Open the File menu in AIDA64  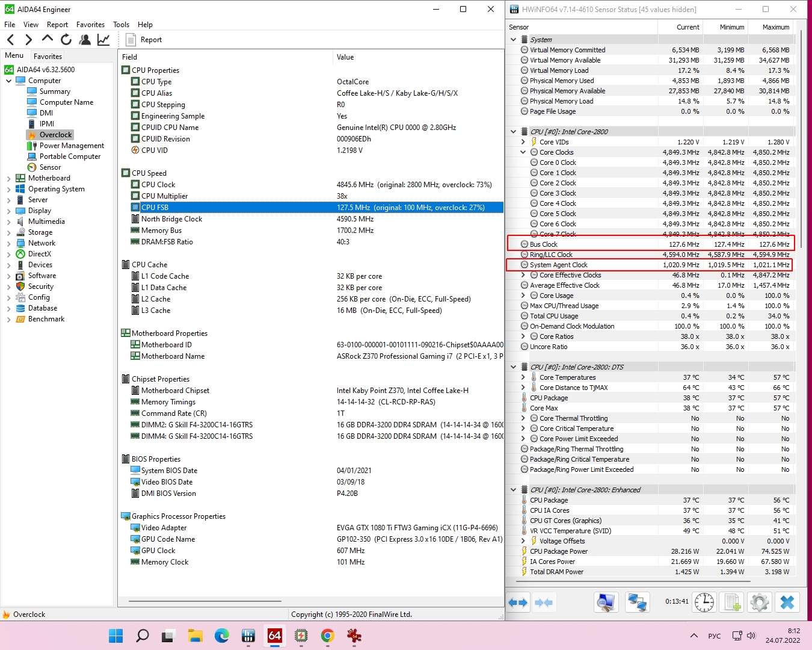10,25
